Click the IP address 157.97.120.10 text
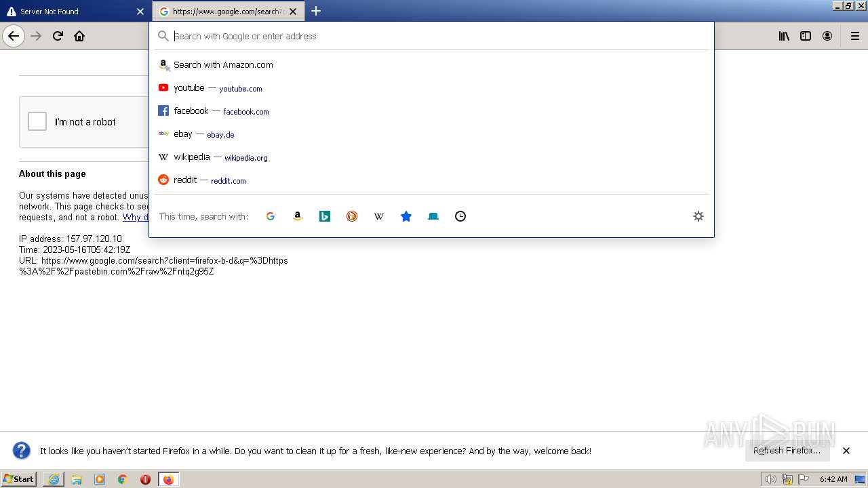868x488 pixels. 71,239
